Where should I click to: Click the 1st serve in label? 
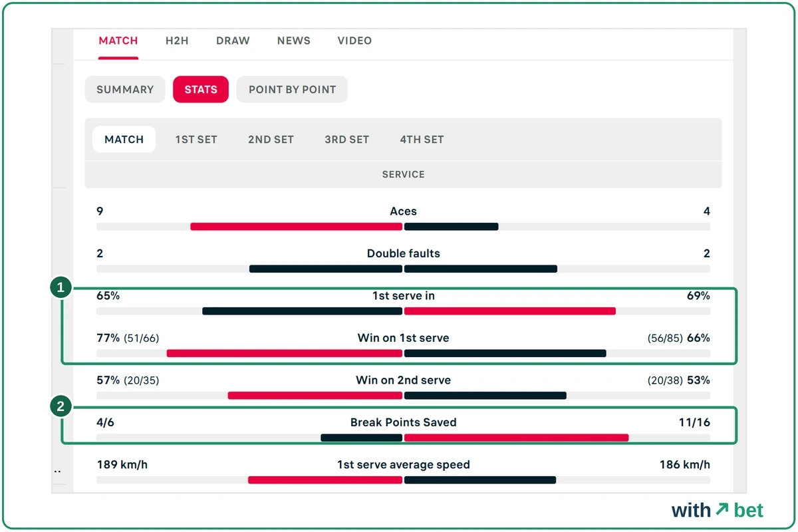click(403, 296)
